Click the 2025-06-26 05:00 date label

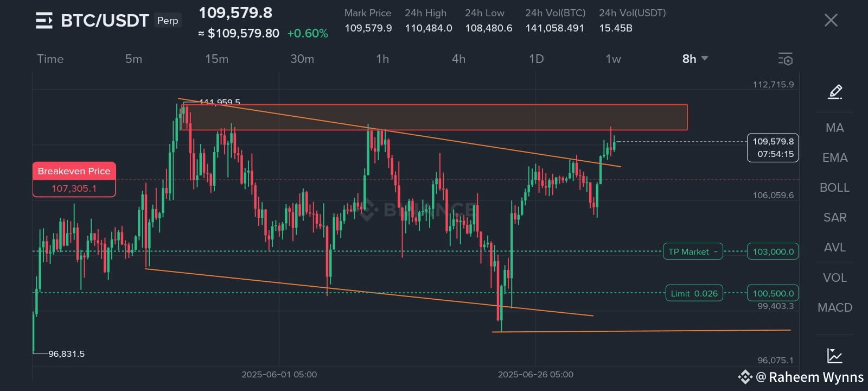click(x=535, y=374)
